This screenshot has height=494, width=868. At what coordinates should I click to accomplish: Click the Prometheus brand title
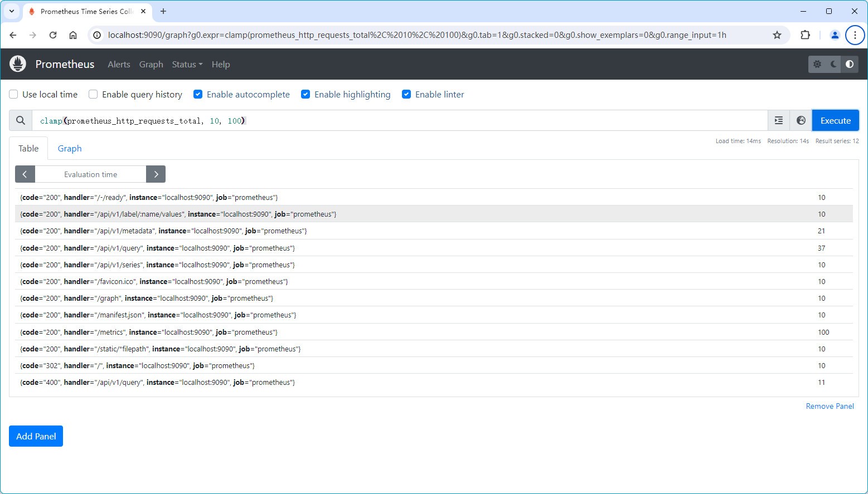(65, 64)
